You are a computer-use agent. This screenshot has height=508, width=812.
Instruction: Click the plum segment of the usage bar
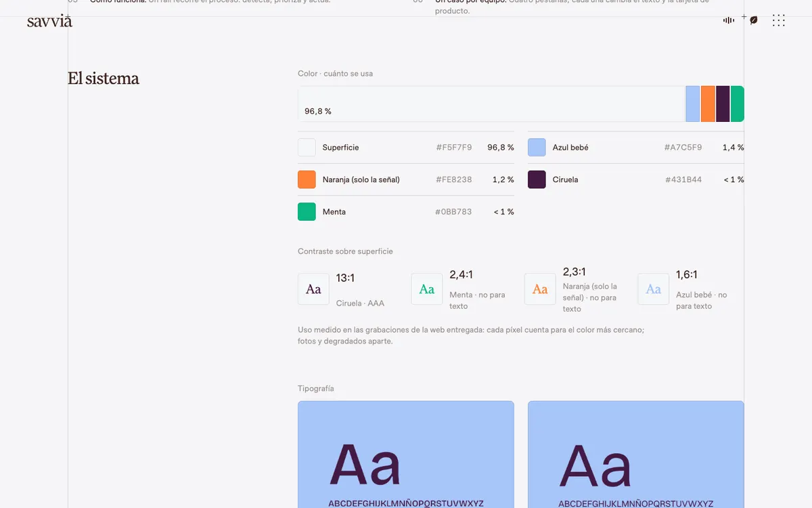click(723, 104)
